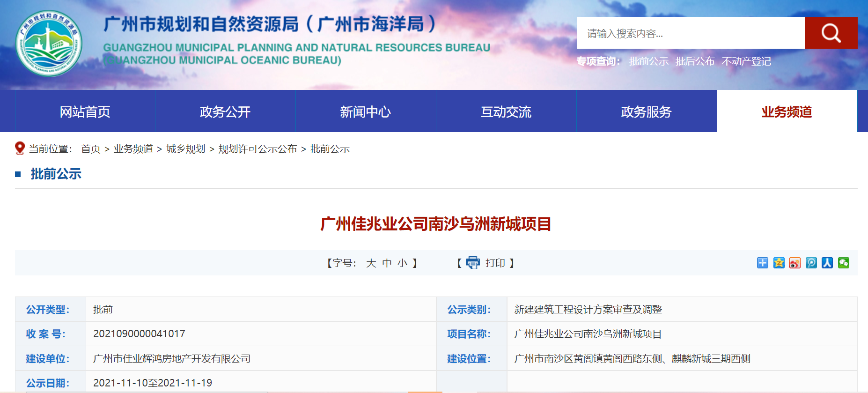The height and width of the screenshot is (393, 868).
Task: Click 城乡规划 breadcrumb link
Action: [186, 149]
